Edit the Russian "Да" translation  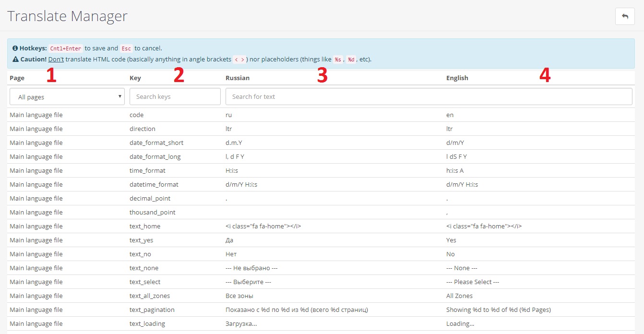point(230,240)
